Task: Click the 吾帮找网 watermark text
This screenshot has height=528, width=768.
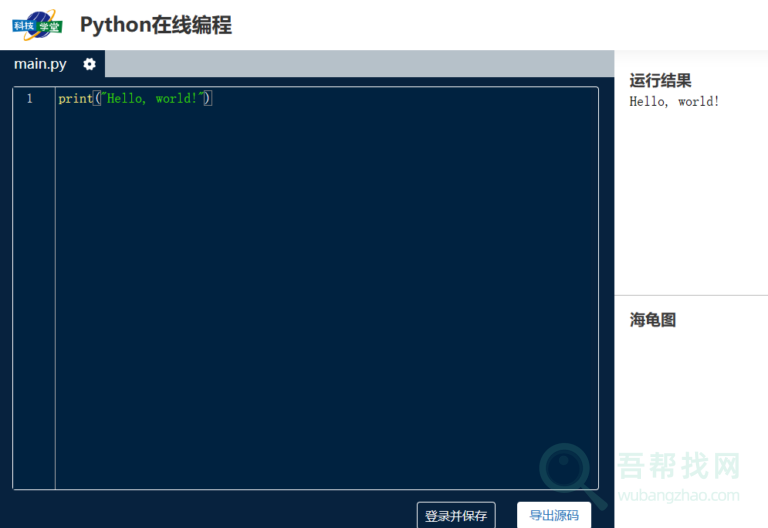Action: click(679, 466)
